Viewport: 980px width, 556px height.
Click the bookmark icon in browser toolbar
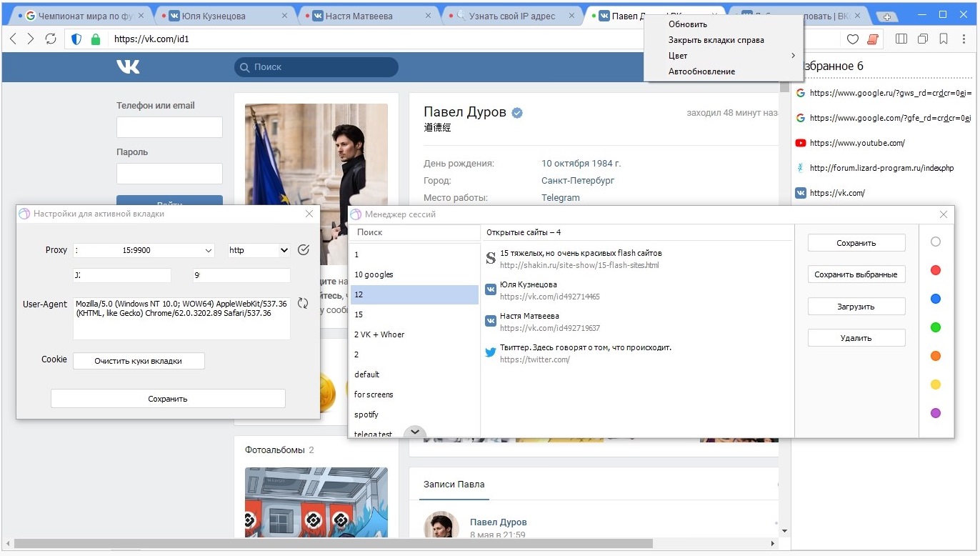pos(944,39)
